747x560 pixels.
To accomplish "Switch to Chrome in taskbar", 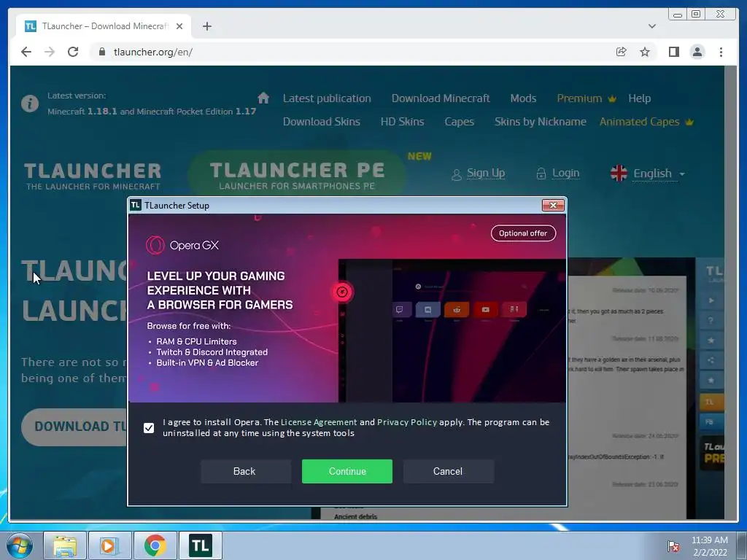I will 155,545.
